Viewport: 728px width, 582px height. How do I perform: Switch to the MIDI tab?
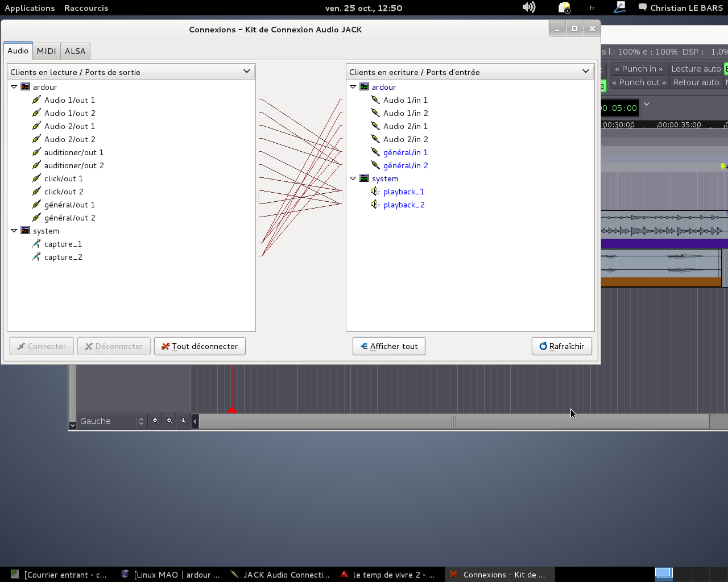click(47, 51)
